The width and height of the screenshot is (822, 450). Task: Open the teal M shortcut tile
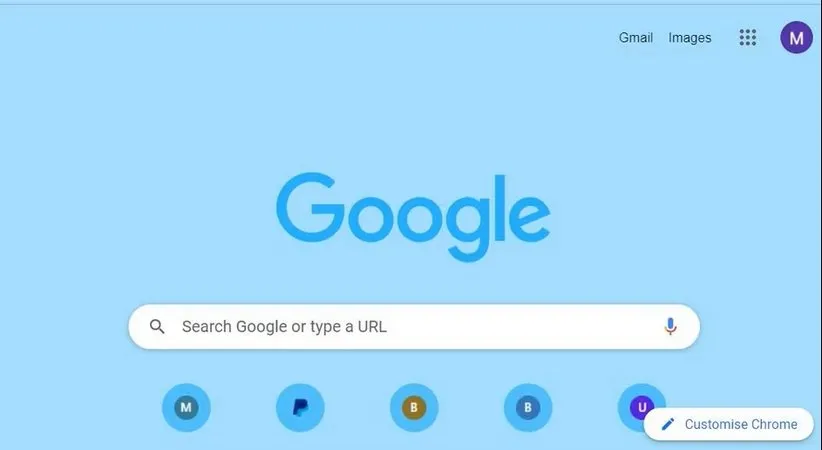[186, 408]
